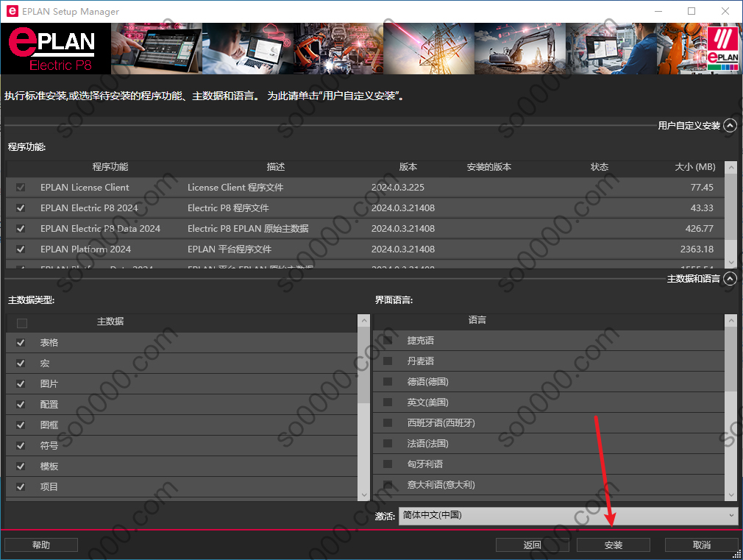The image size is (743, 560).
Task: Uncheck the 表格 master data checkbox
Action: pyautogui.click(x=21, y=342)
